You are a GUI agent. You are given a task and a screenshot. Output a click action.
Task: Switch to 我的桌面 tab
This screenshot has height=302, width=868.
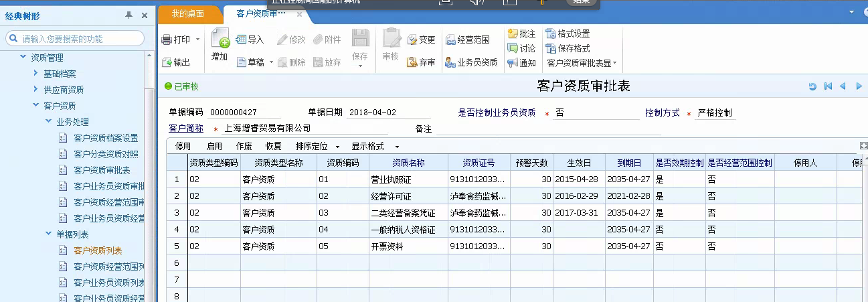(188, 14)
